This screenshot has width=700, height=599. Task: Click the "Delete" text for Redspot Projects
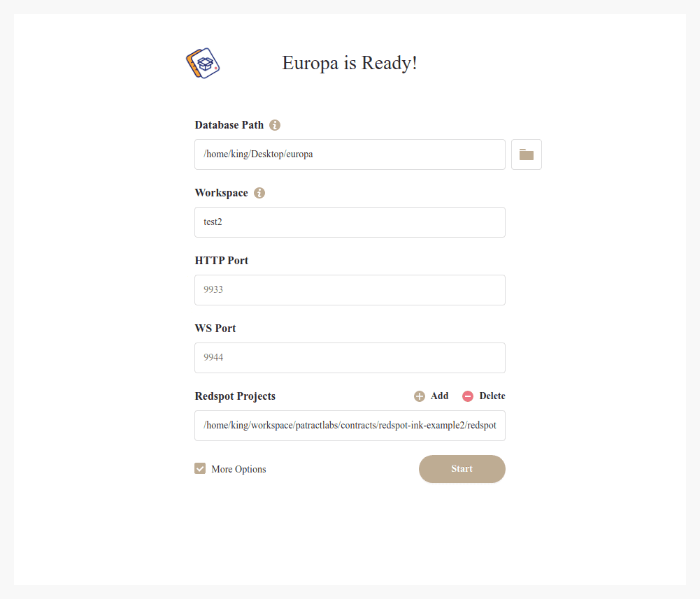(492, 396)
